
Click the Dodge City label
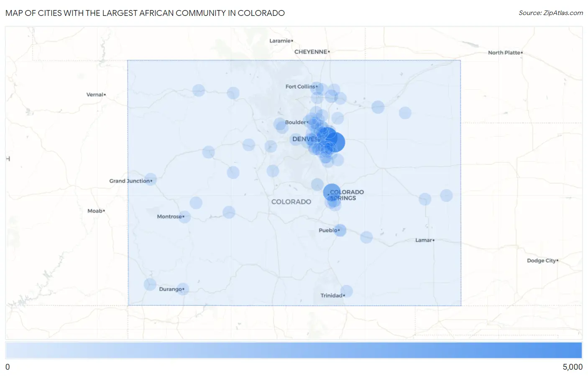[x=542, y=261]
